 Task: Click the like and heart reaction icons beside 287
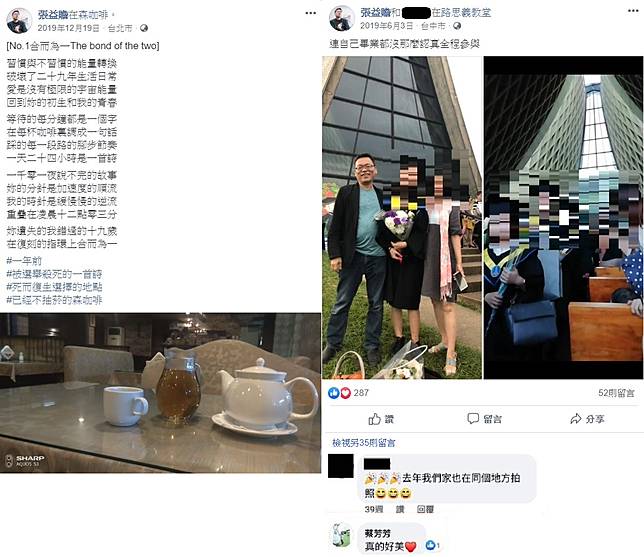tap(340, 393)
